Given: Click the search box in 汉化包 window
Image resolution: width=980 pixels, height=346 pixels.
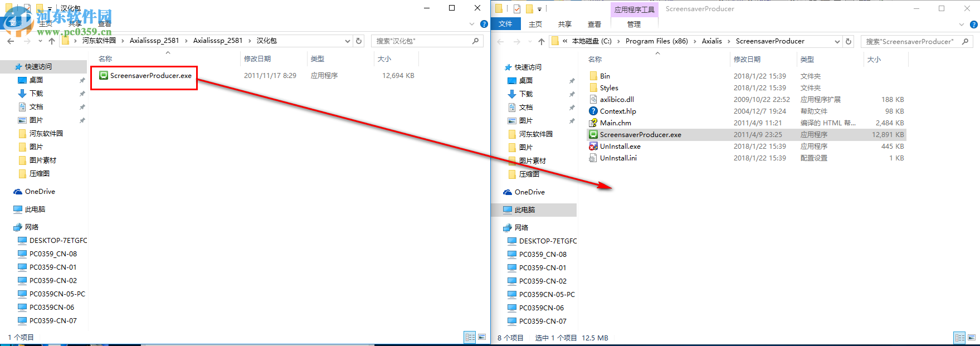Looking at the screenshot, I should [427, 41].
